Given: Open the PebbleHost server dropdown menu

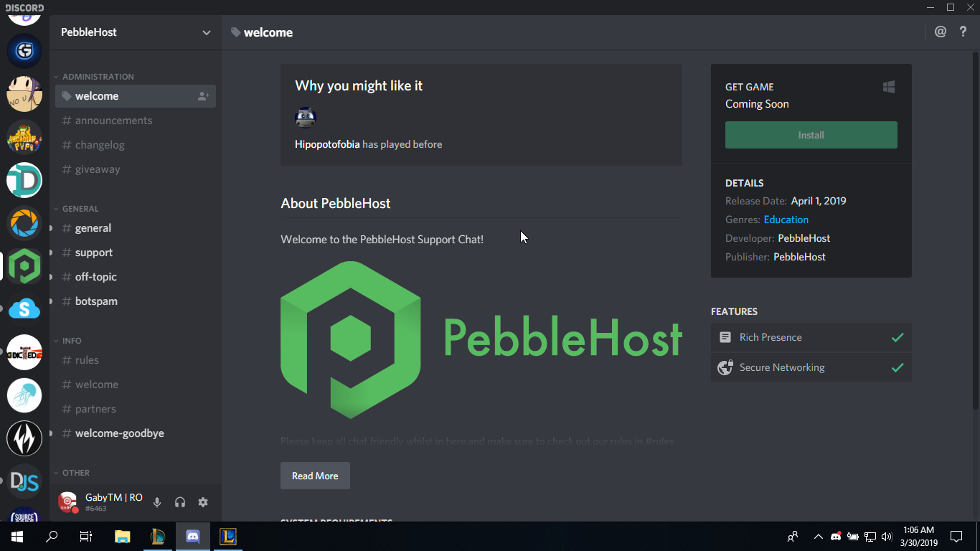Looking at the screenshot, I should [136, 32].
